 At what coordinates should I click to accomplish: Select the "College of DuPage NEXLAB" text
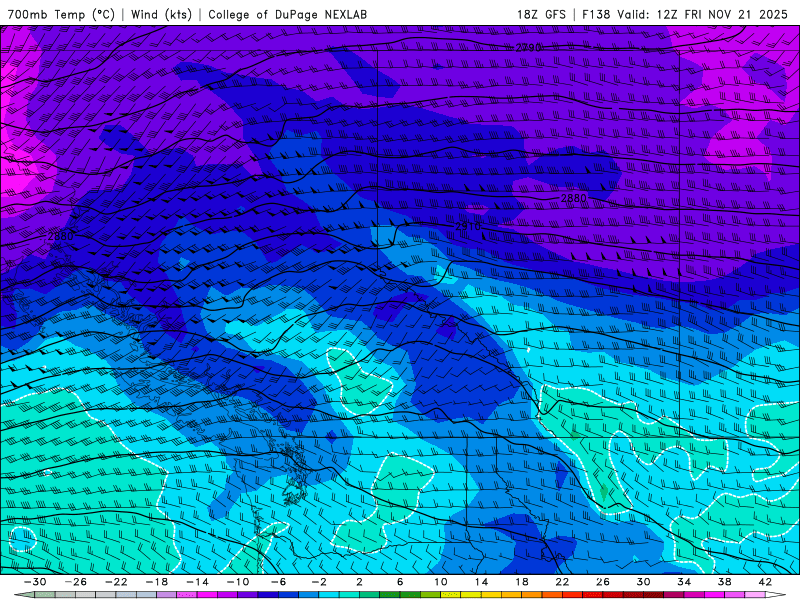pyautogui.click(x=287, y=14)
